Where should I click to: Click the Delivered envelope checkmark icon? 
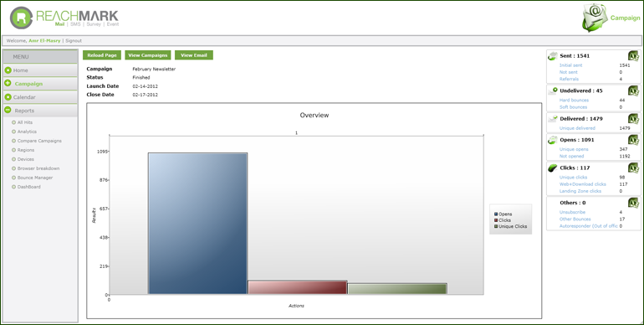coord(553,119)
